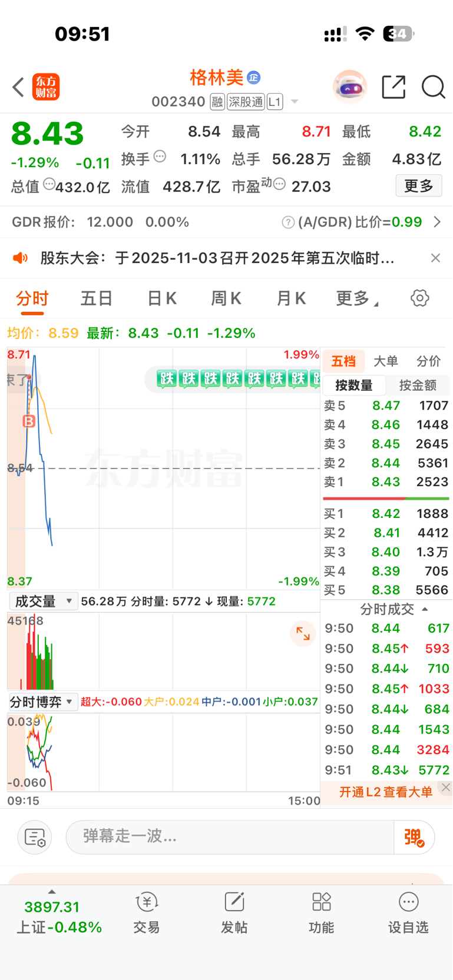Image resolution: width=453 pixels, height=980 pixels.
Task: Tap the share export icon
Action: [394, 87]
